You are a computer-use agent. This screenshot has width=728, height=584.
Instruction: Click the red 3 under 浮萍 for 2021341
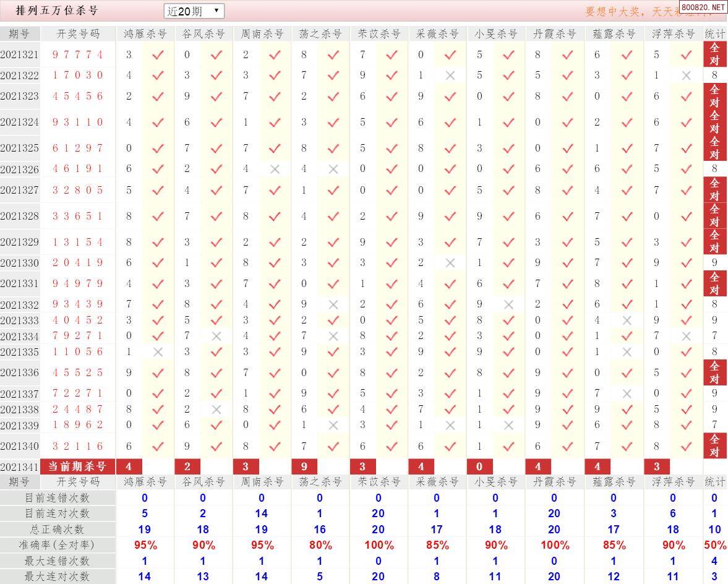click(x=657, y=466)
